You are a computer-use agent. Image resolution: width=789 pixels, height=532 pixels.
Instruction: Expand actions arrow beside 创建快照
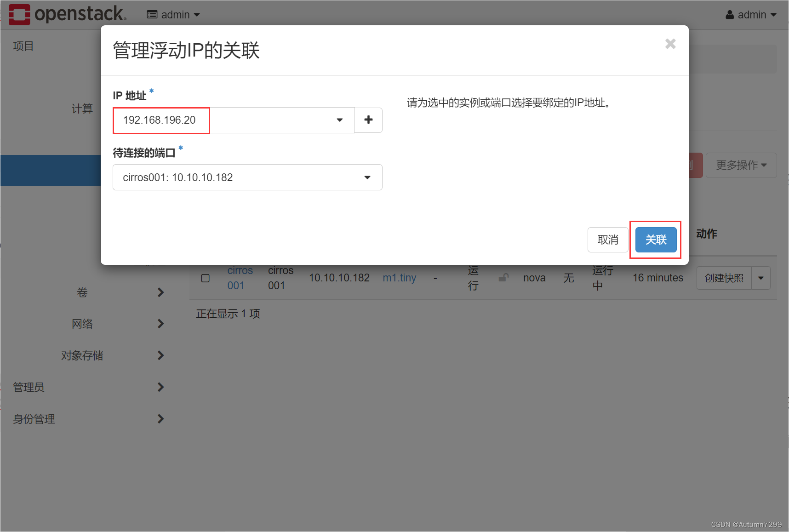tap(761, 278)
